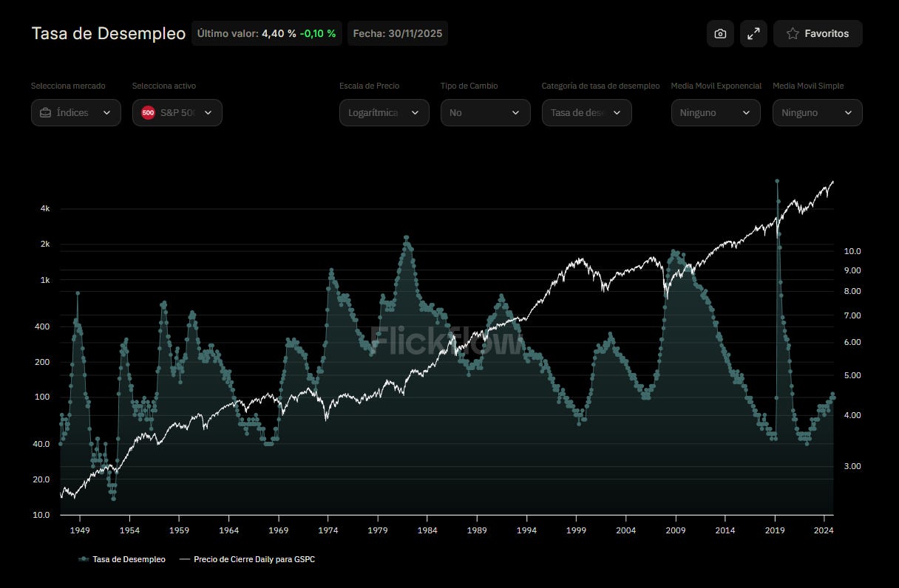Click the Tasa de Desempleo title
The image size is (899, 588).
pos(109,33)
